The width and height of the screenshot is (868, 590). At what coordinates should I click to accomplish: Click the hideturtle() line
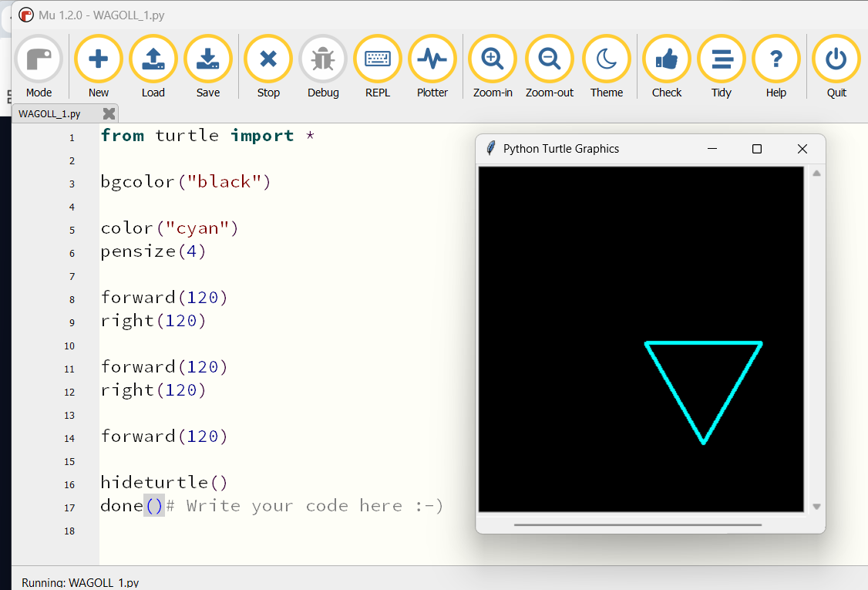point(164,483)
